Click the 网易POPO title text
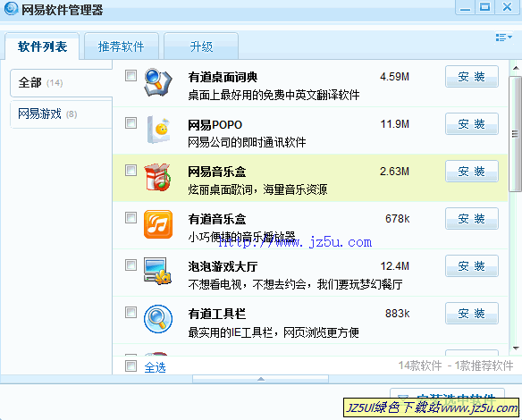This screenshot has height=420, width=522. point(215,125)
